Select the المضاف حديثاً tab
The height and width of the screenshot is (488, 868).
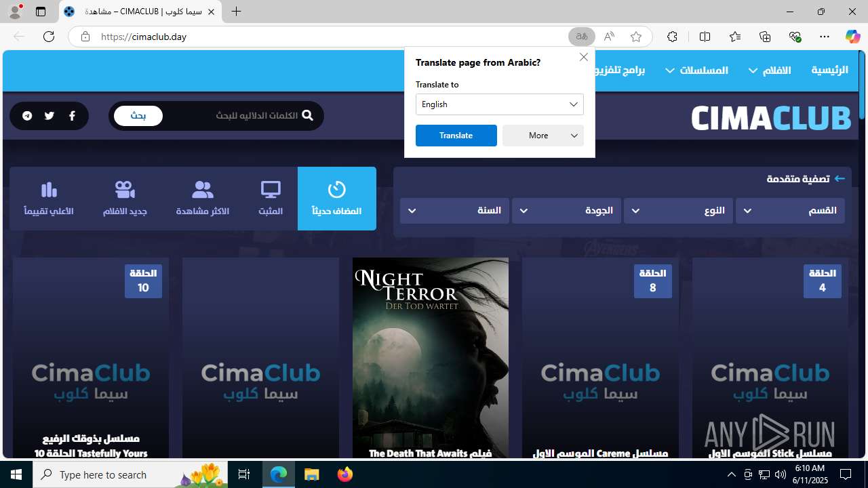pyautogui.click(x=337, y=199)
